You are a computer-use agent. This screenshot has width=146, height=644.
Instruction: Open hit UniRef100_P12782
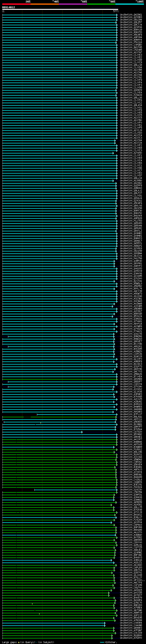click(x=131, y=77)
